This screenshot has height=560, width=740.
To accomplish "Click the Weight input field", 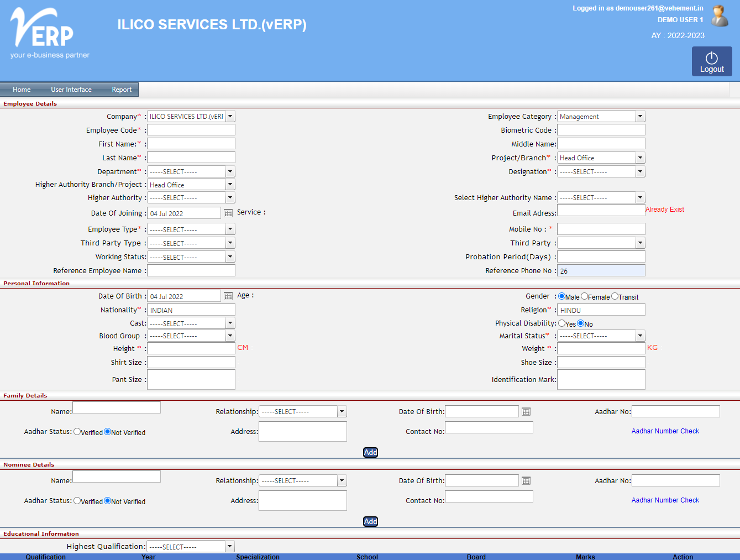I will pos(601,348).
